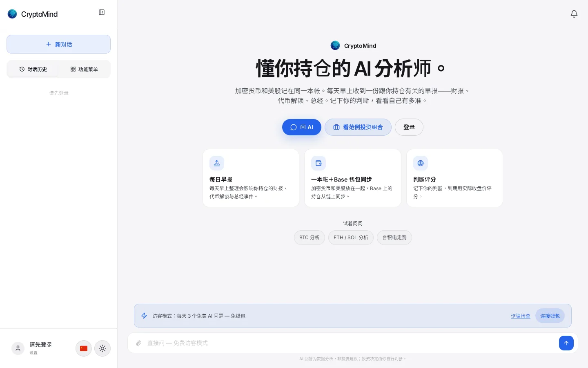The image size is (588, 368).
Task: Open the 每日早报 feature card
Action: [251, 178]
